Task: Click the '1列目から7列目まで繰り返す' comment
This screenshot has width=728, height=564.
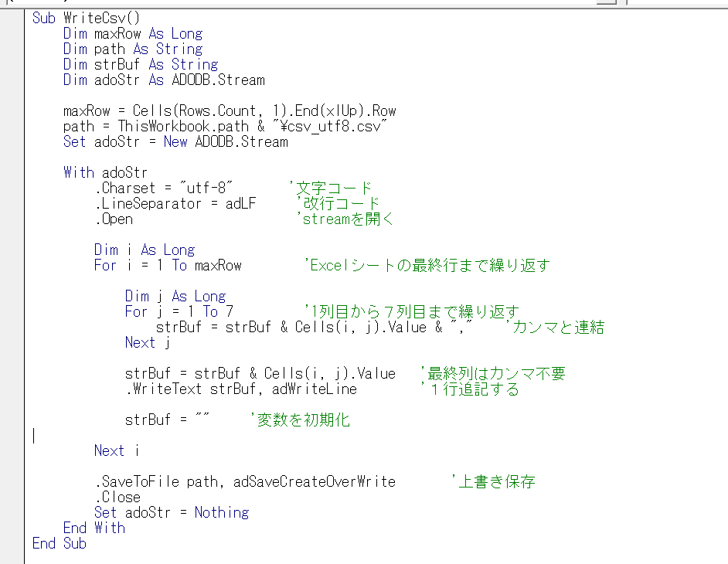Action: coord(412,311)
